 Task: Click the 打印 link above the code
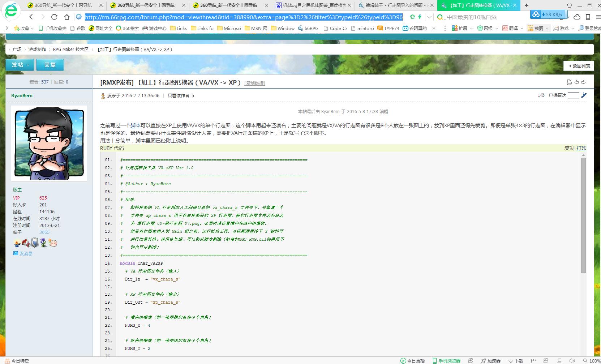[581, 148]
